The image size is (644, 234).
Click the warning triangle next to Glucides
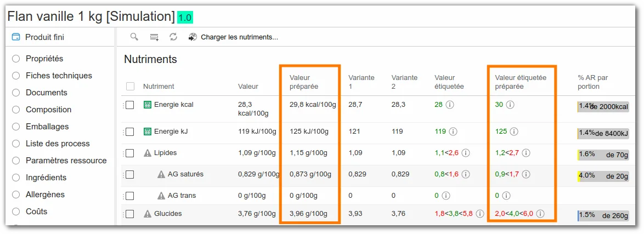tap(148, 214)
